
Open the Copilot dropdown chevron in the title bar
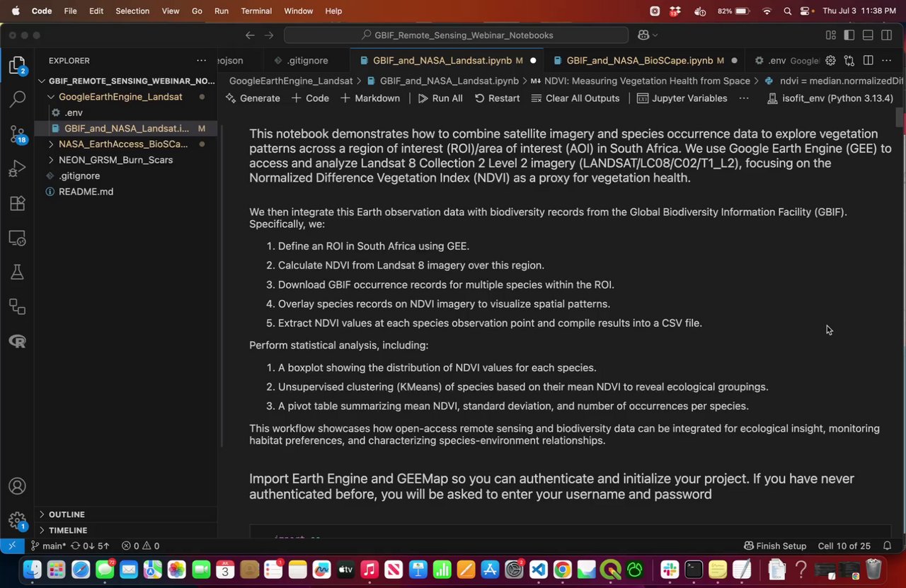(x=655, y=35)
